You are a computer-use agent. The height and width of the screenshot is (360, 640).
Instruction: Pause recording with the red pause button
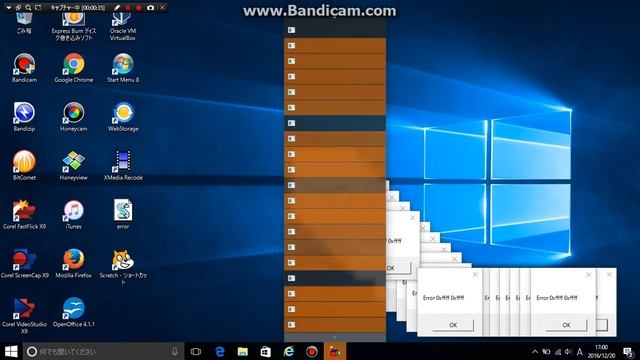pyautogui.click(x=128, y=8)
